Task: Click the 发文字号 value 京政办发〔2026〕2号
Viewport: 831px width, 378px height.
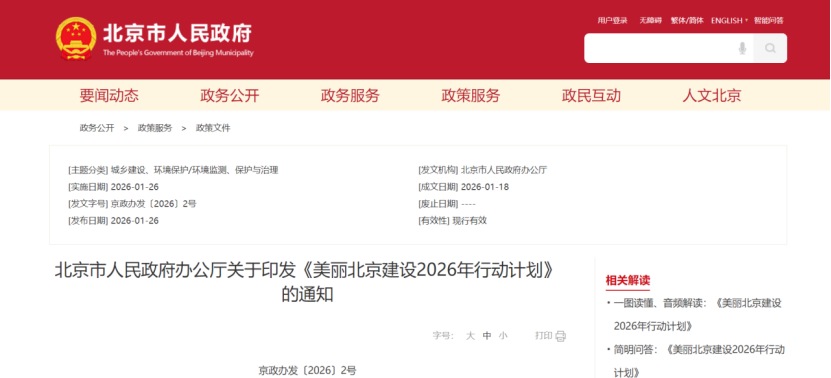Action: (154, 204)
